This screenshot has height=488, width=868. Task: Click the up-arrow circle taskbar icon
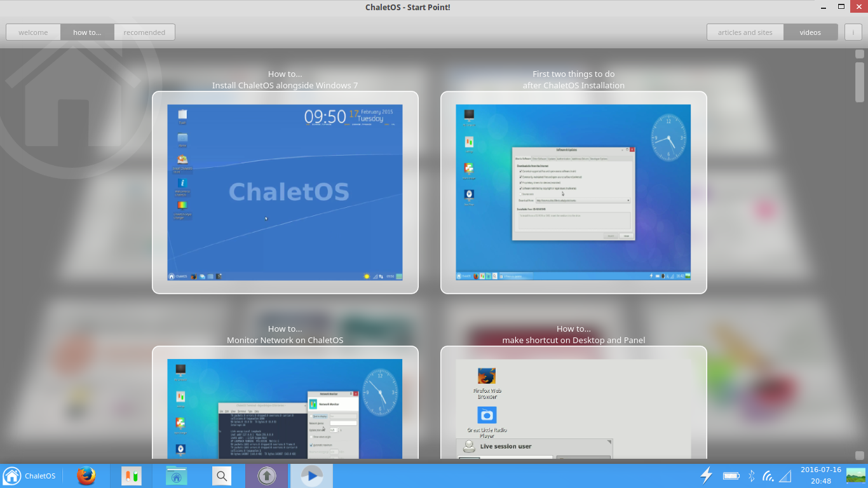pos(266,476)
